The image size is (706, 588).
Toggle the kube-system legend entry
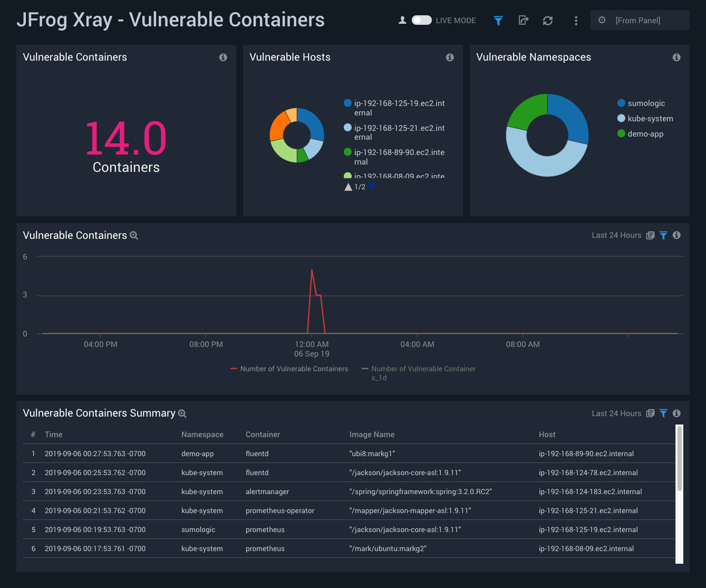pyautogui.click(x=650, y=119)
